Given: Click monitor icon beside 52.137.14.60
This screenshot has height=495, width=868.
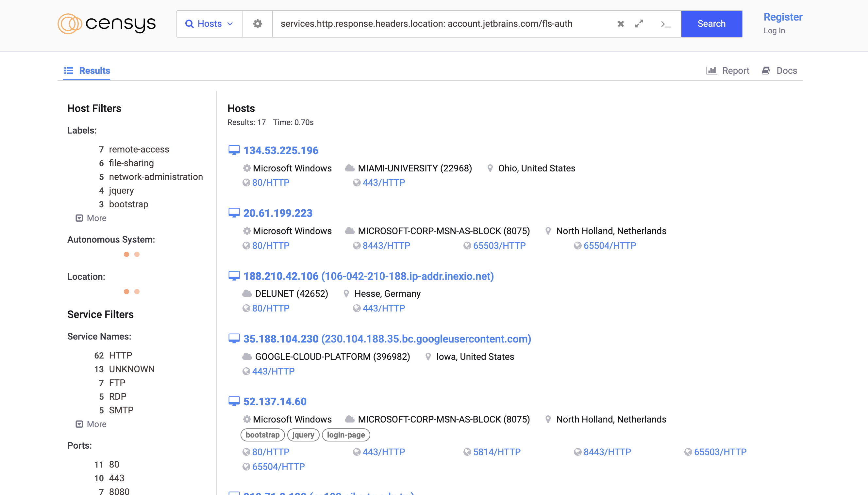Looking at the screenshot, I should coord(234,402).
